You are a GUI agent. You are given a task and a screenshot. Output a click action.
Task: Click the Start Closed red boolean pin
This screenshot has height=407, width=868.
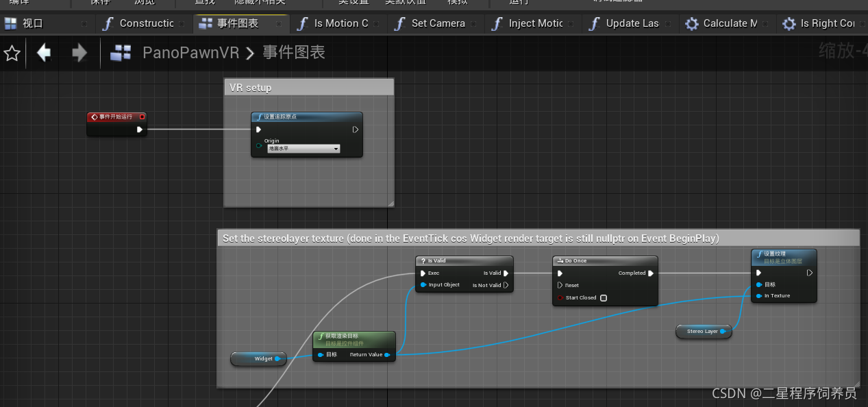pos(560,298)
